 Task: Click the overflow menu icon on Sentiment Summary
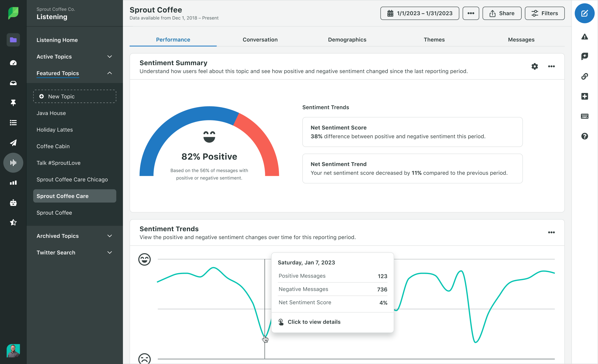click(x=551, y=66)
